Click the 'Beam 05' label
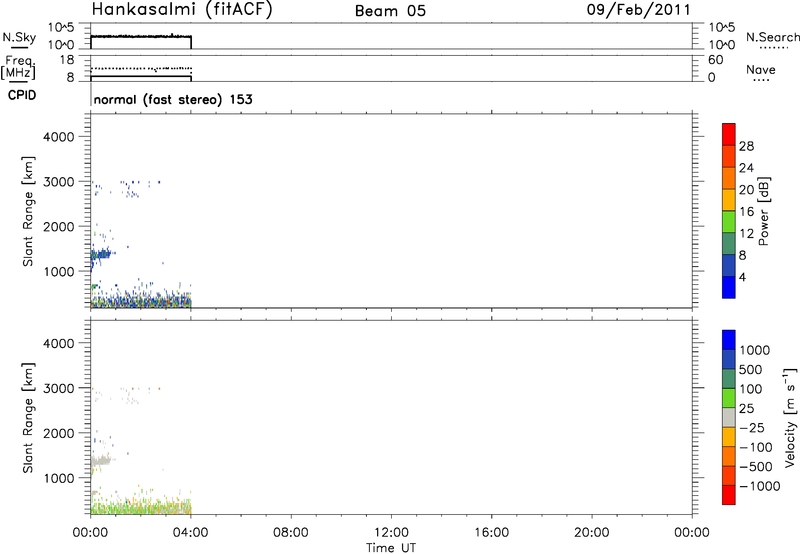800x554 pixels. (x=390, y=11)
